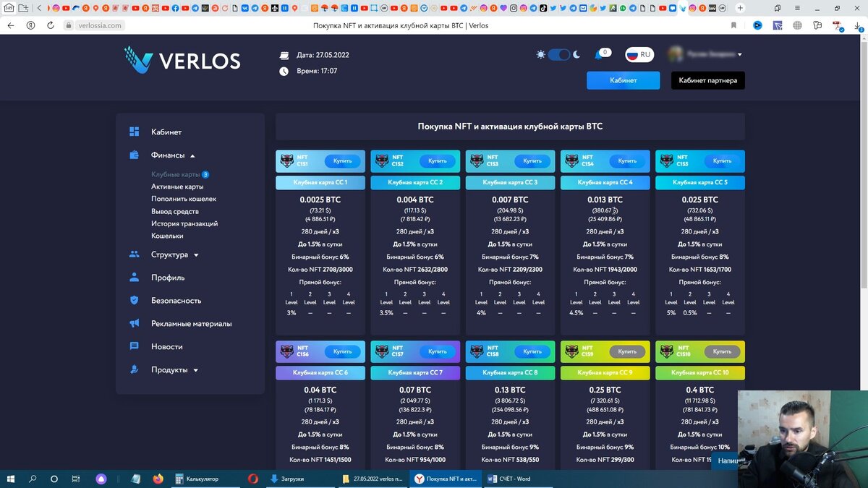Open Пополнить кошелек link
This screenshot has width=868, height=488.
click(184, 199)
